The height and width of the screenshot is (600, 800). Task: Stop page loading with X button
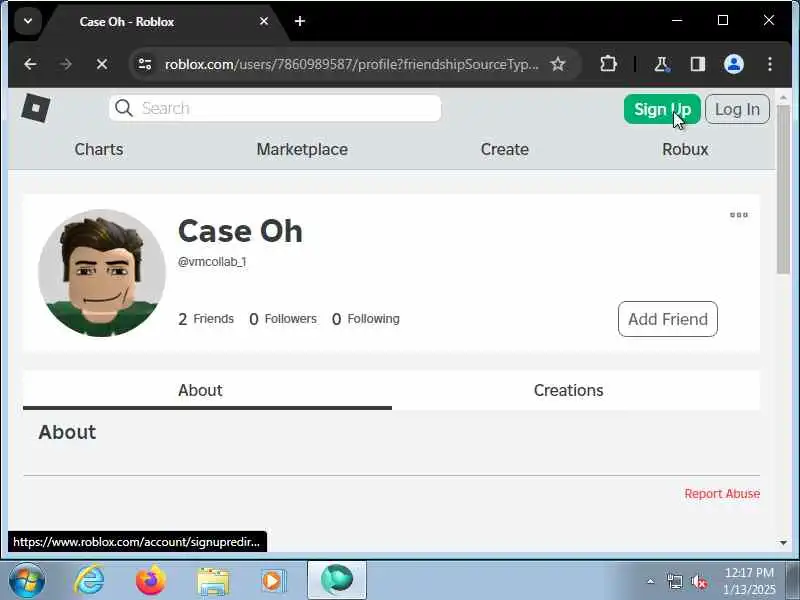point(102,64)
